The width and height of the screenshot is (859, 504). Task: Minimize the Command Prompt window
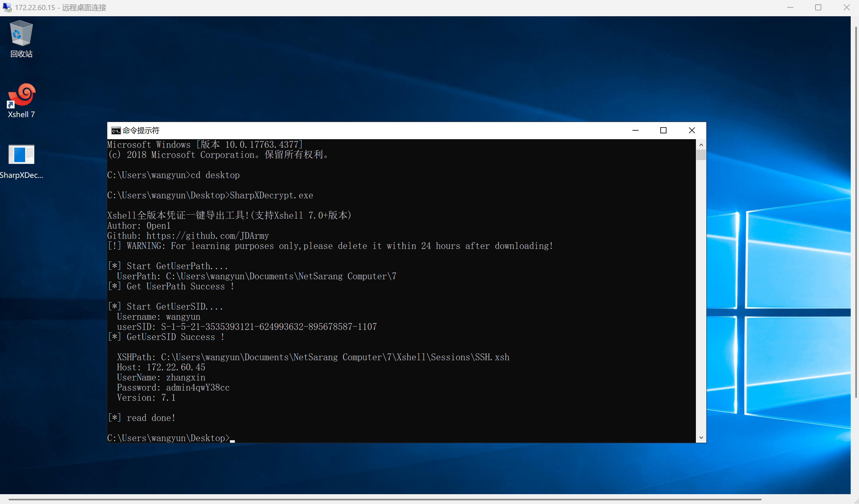tap(636, 131)
